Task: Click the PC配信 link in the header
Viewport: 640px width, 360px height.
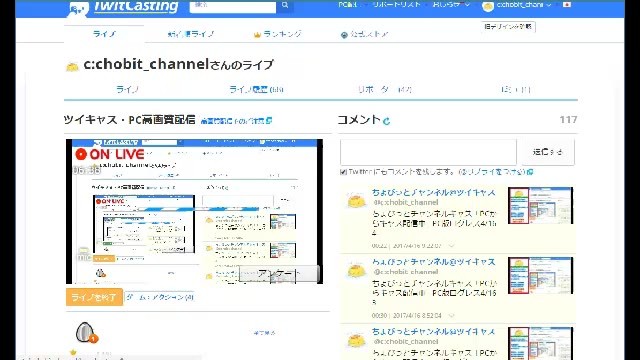Action: point(347,4)
